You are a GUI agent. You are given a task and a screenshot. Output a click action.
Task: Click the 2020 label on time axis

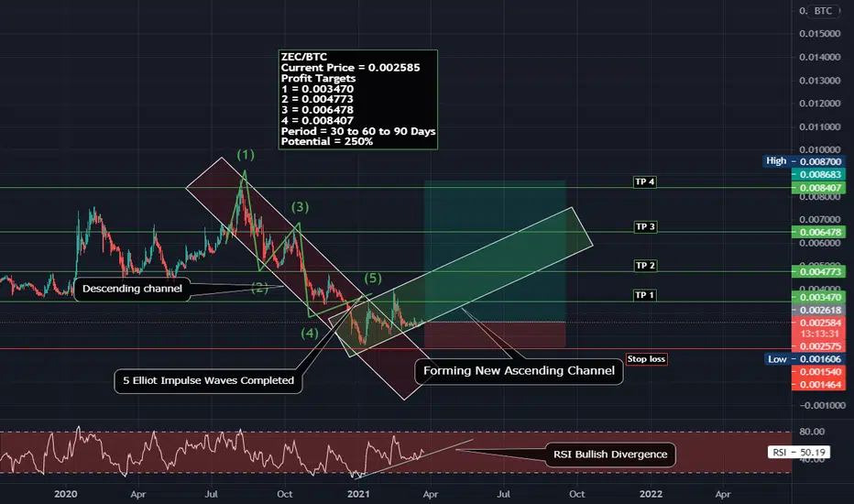(66, 494)
